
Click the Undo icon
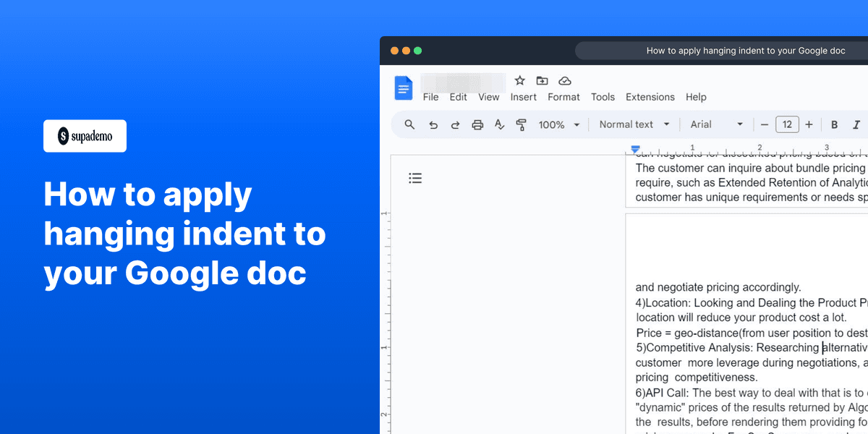point(433,124)
